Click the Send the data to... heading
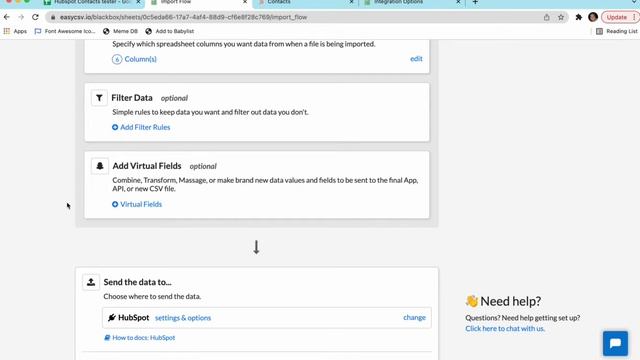640x360 pixels. 138,282
